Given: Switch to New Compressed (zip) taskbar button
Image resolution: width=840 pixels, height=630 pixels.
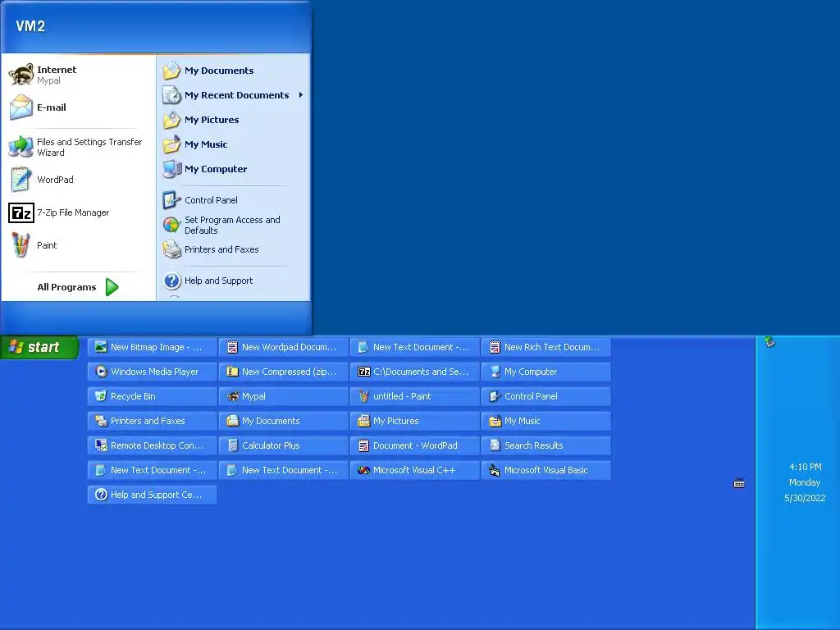Looking at the screenshot, I should coord(284,372).
